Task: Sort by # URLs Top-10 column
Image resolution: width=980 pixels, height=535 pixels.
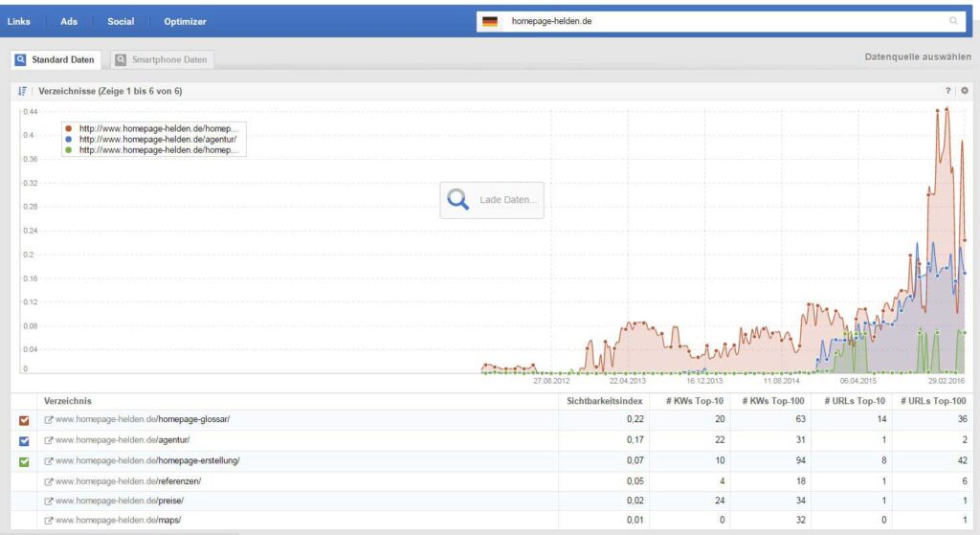Action: (855, 401)
